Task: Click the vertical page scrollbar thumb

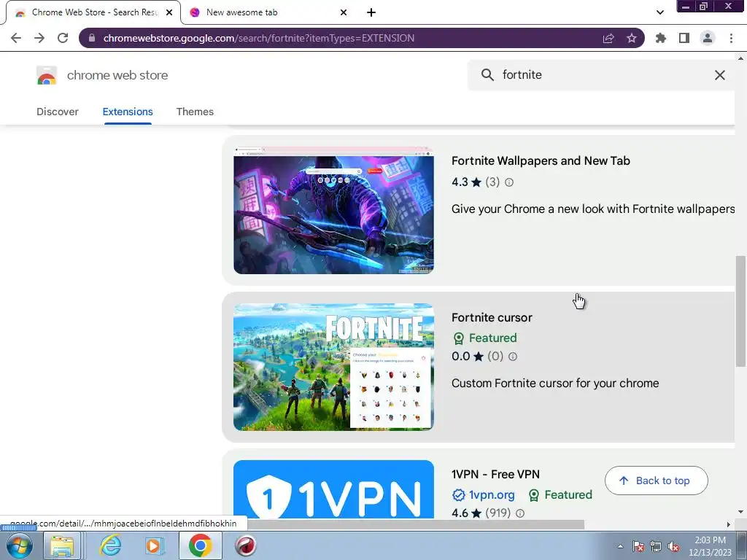Action: [x=740, y=311]
